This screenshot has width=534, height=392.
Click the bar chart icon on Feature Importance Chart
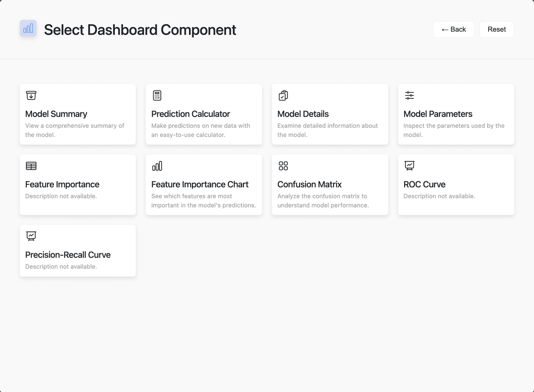157,166
